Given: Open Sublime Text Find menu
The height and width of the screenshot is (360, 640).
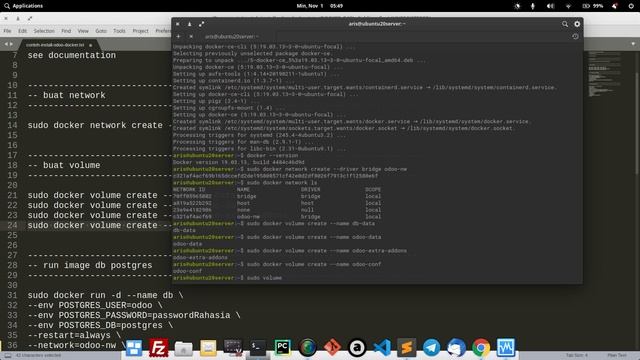Looking at the screenshot, I should [66, 31].
